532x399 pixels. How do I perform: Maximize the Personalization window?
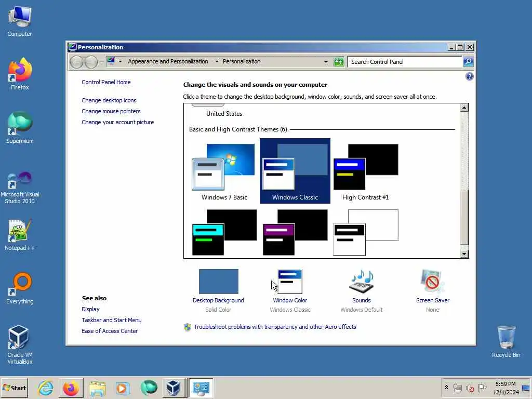click(x=460, y=47)
